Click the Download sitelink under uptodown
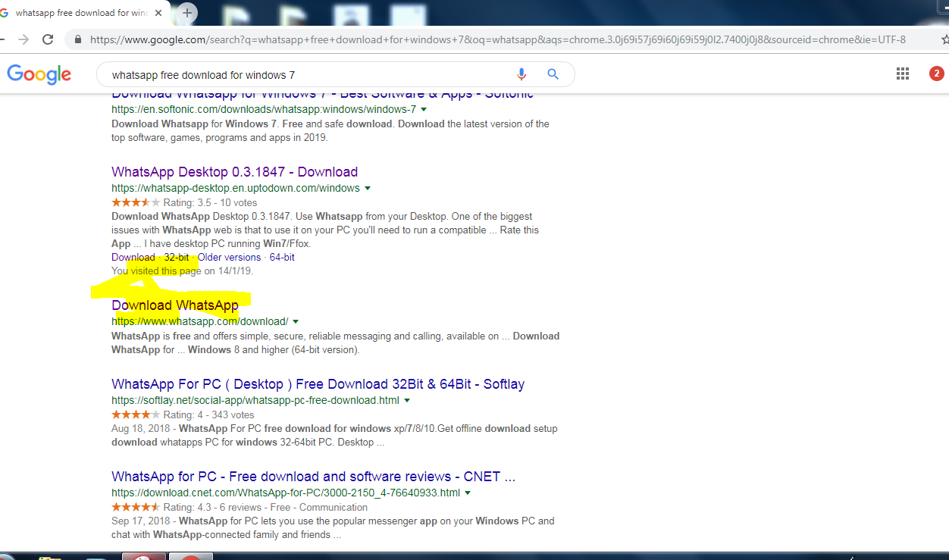 (x=133, y=258)
